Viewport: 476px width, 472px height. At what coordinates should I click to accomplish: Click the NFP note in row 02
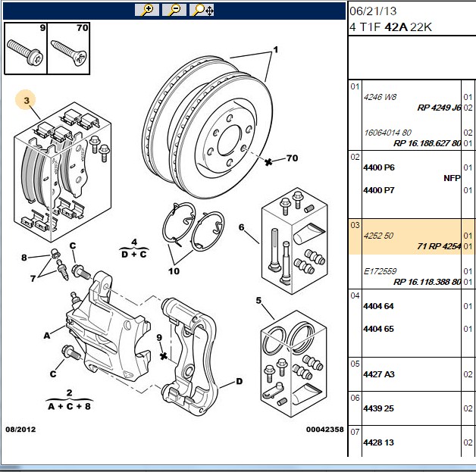pyautogui.click(x=452, y=178)
